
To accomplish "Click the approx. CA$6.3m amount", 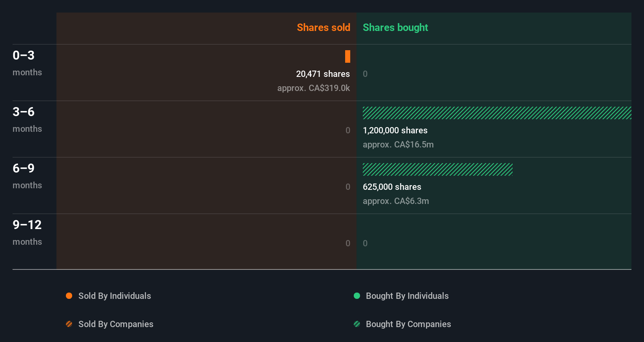I will (396, 201).
